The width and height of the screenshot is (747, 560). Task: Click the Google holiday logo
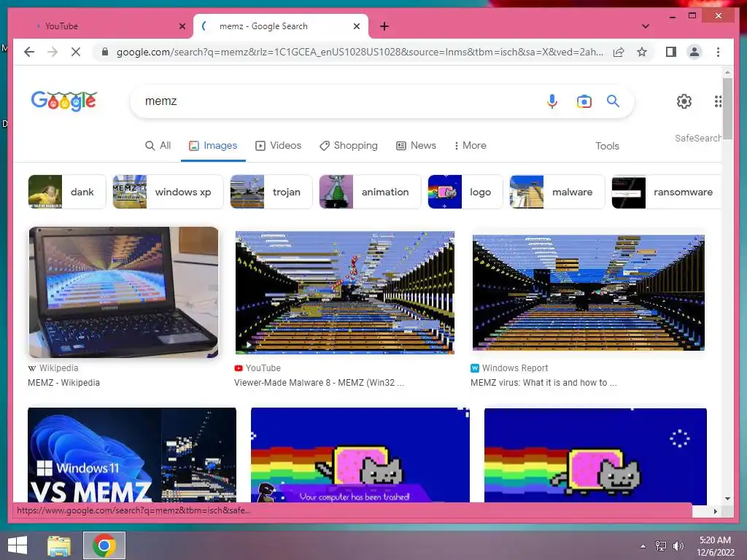(64, 101)
